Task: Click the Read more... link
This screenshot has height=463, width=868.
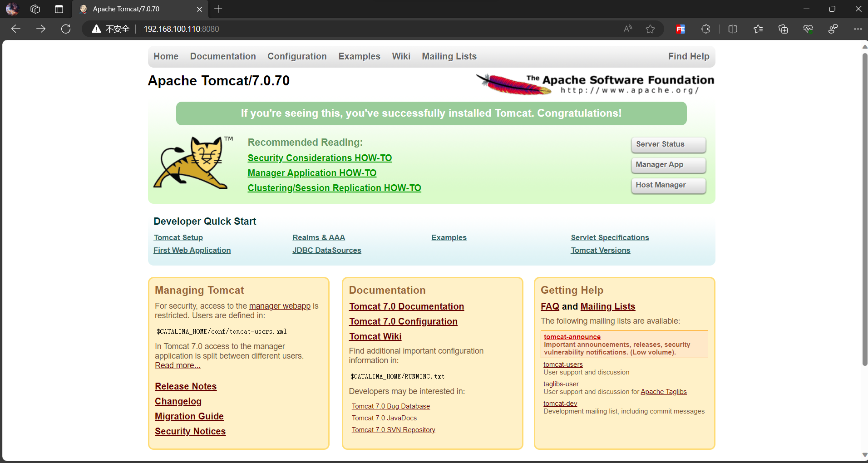Action: coord(178,365)
